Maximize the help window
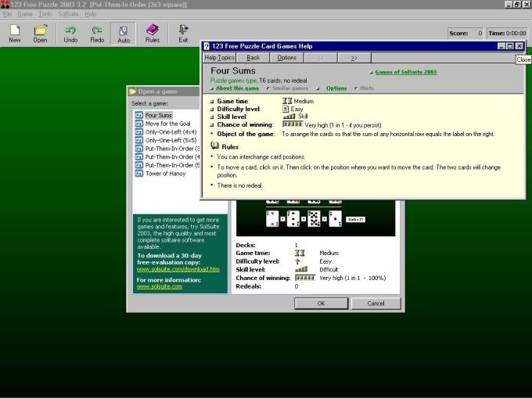This screenshot has width=532, height=399. click(510, 46)
